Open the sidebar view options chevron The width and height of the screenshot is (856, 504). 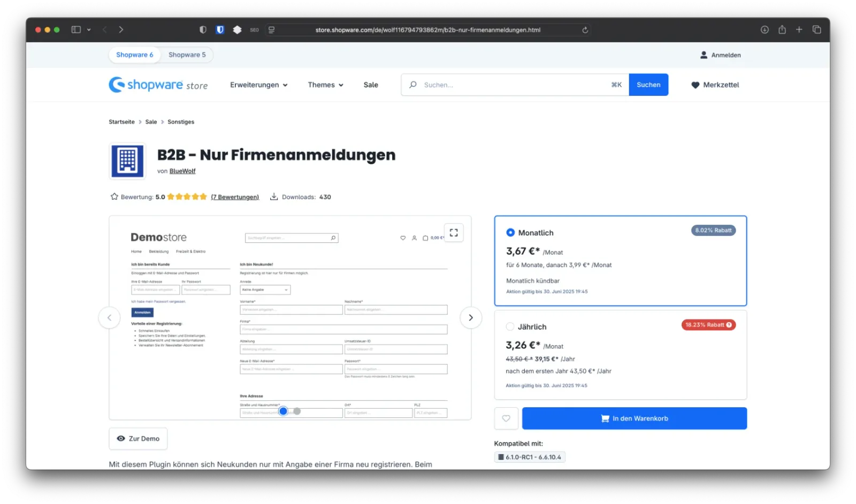(89, 29)
